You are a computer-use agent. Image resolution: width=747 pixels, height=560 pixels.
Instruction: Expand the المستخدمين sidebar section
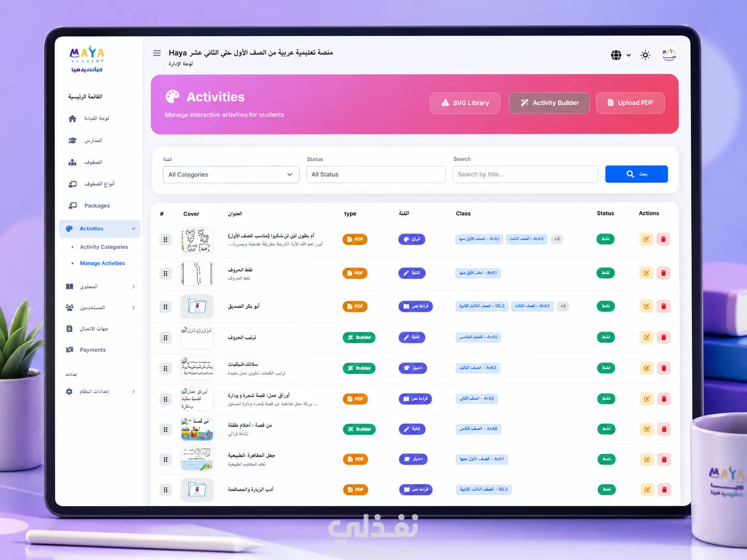point(133,308)
